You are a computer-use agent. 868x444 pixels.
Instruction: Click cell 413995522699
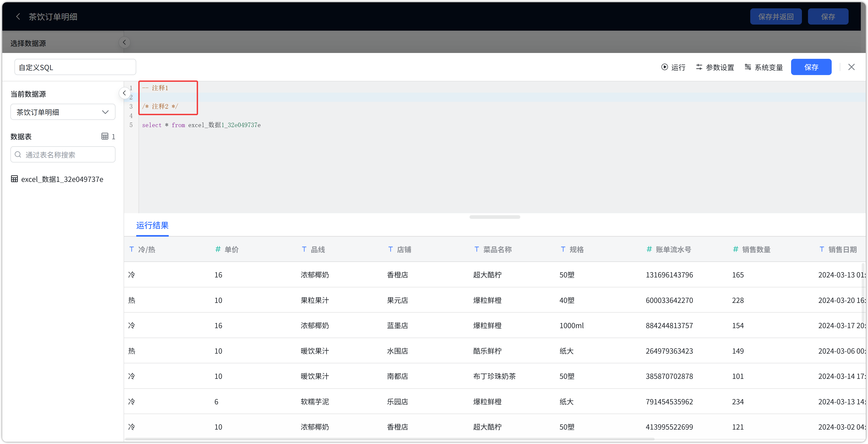point(669,427)
